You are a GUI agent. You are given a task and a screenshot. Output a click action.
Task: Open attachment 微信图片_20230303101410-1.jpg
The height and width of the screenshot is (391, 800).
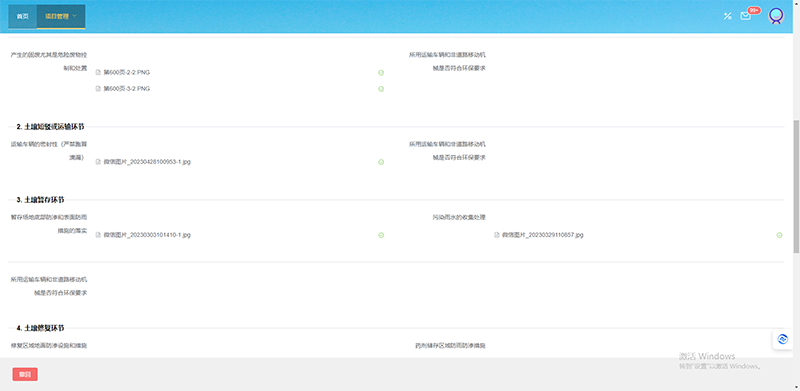[x=147, y=235]
